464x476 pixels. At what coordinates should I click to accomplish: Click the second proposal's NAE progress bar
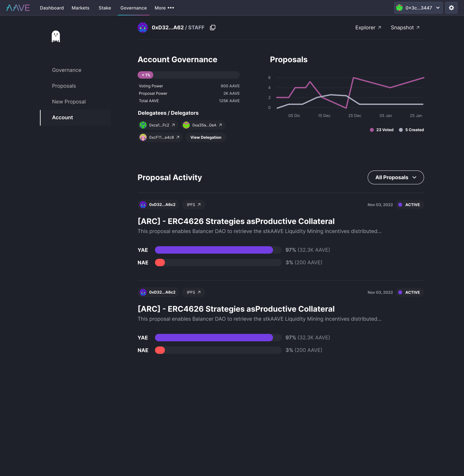pyautogui.click(x=218, y=350)
